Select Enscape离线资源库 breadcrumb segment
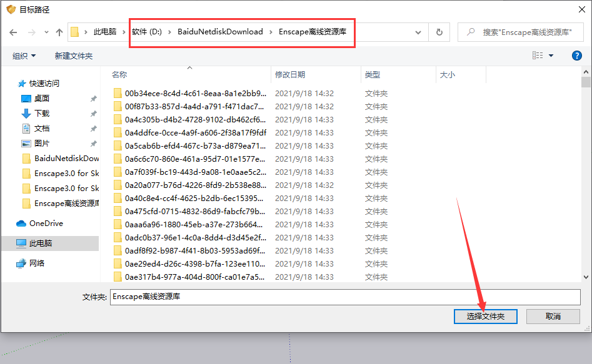The image size is (592, 364). point(312,32)
